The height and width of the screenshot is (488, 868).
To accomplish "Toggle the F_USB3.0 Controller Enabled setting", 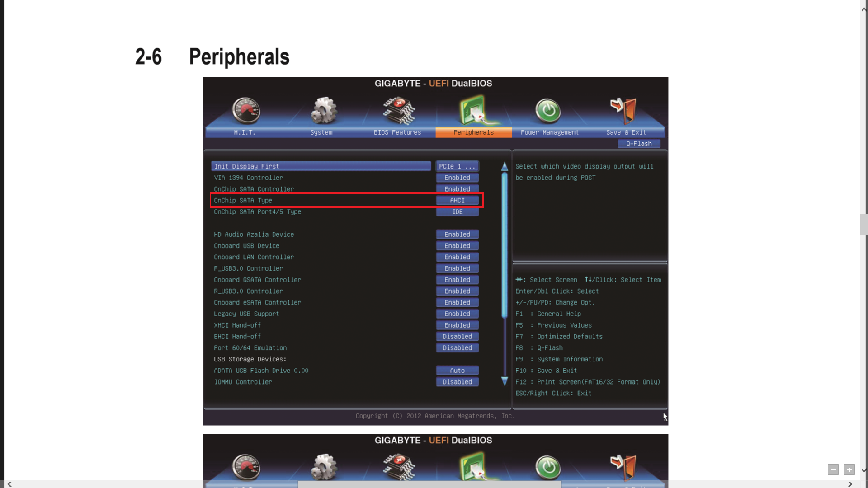I will (458, 268).
